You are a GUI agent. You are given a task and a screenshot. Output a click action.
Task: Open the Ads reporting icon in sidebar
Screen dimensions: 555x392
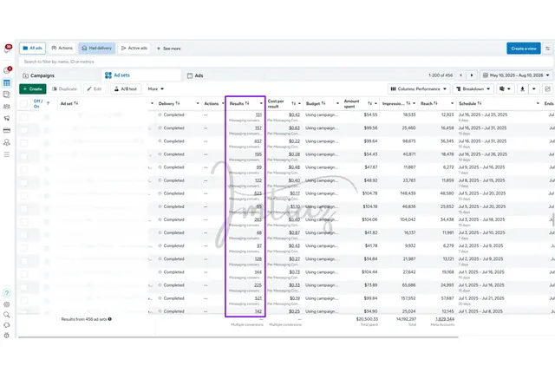(7, 95)
